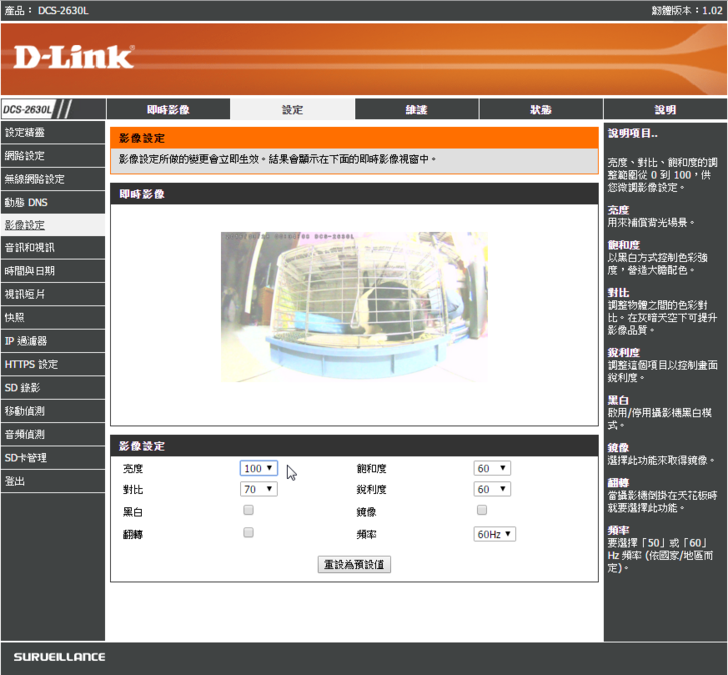728x675 pixels.
Task: Open the 即時影像 tab
Action: pyautogui.click(x=167, y=110)
